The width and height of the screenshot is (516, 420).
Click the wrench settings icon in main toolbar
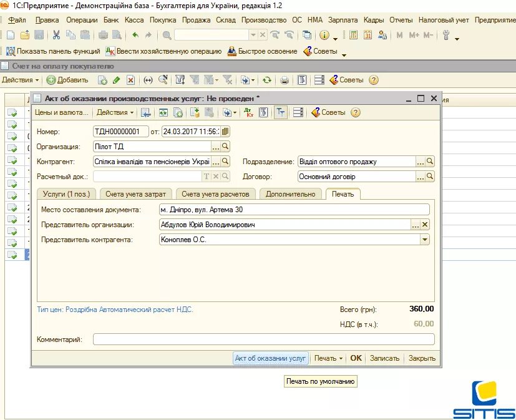(x=446, y=35)
